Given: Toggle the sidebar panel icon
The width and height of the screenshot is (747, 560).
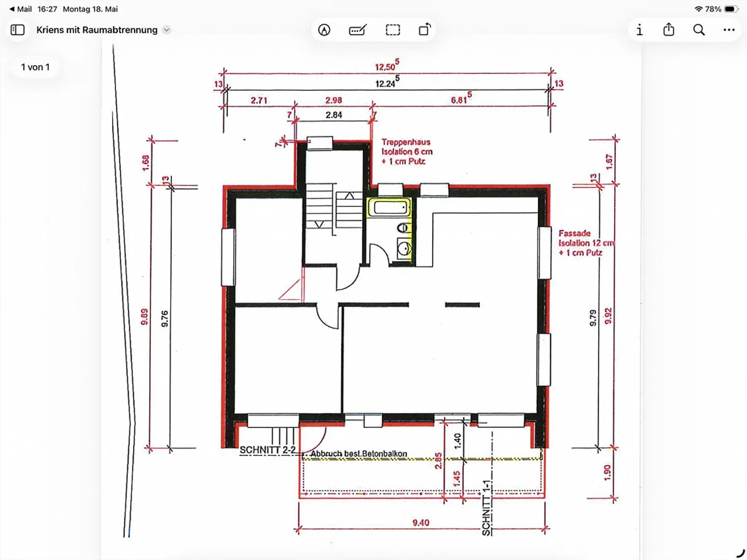Looking at the screenshot, I should coord(18,30).
